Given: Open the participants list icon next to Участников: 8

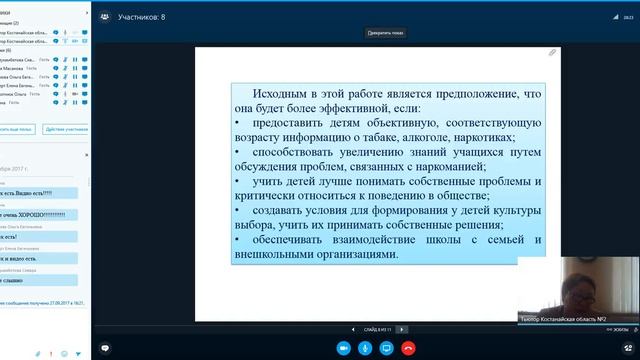Looking at the screenshot, I should click(105, 17).
